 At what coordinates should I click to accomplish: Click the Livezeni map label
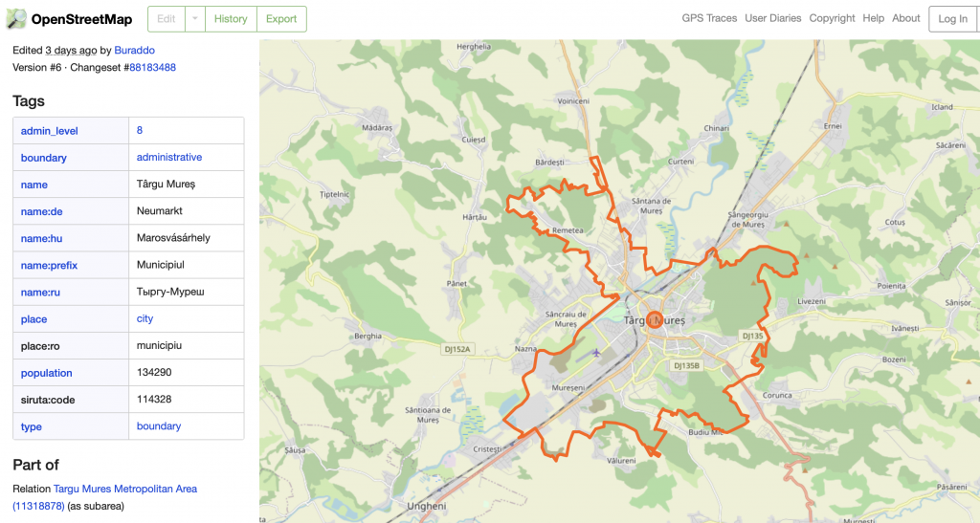pyautogui.click(x=812, y=301)
